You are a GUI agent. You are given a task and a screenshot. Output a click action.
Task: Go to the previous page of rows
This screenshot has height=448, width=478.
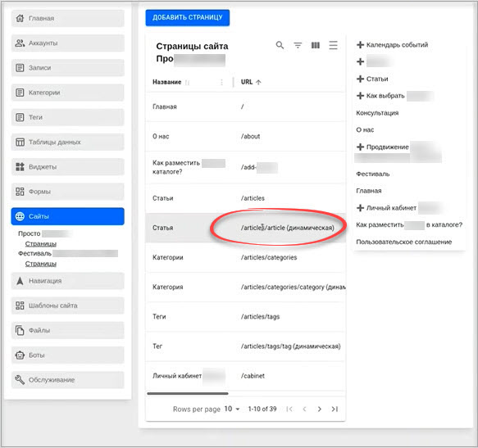(x=304, y=409)
